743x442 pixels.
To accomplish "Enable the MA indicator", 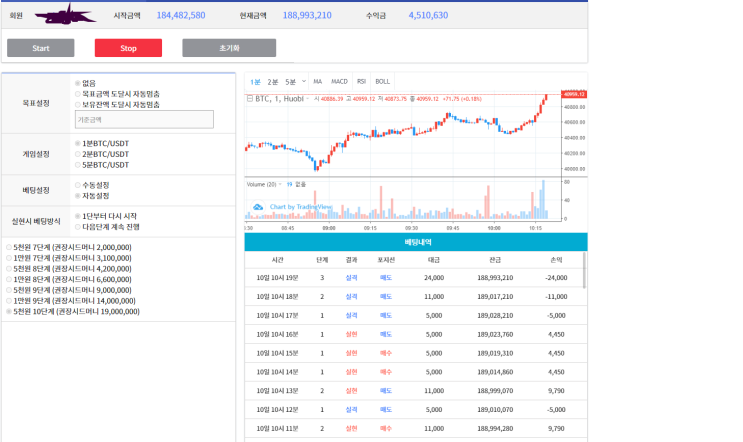I will [317, 81].
